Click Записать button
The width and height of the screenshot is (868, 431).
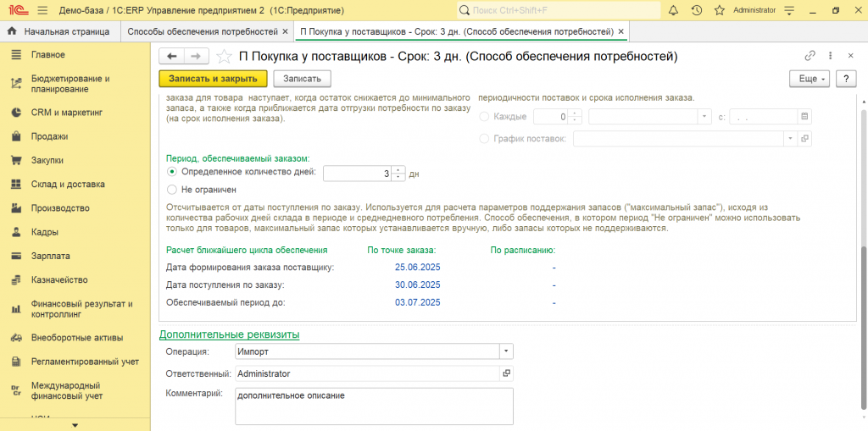pyautogui.click(x=303, y=79)
